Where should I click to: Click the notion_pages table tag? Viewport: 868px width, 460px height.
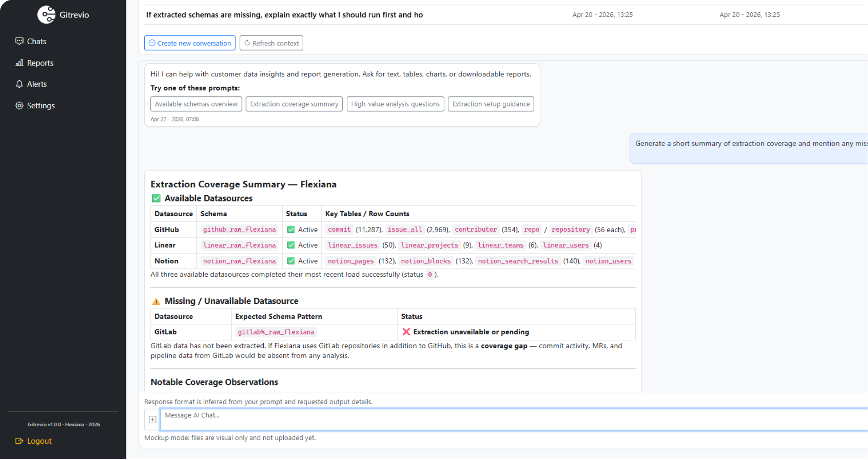click(x=351, y=261)
